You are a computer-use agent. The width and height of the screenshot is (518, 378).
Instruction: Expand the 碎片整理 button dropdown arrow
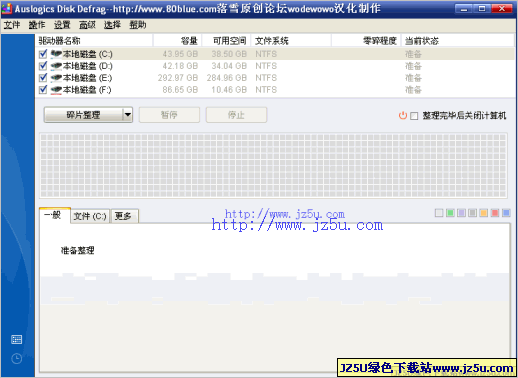pos(128,115)
